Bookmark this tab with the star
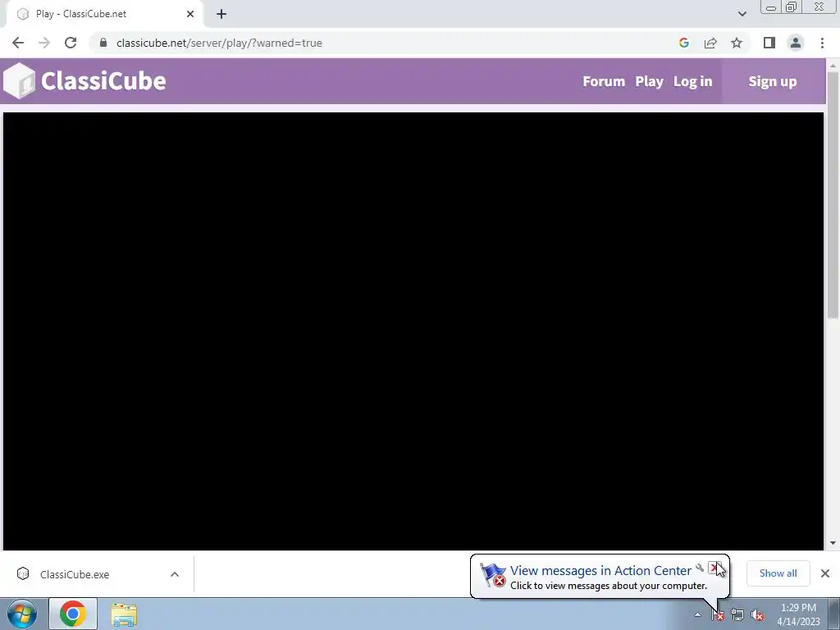840x630 pixels. coord(737,43)
